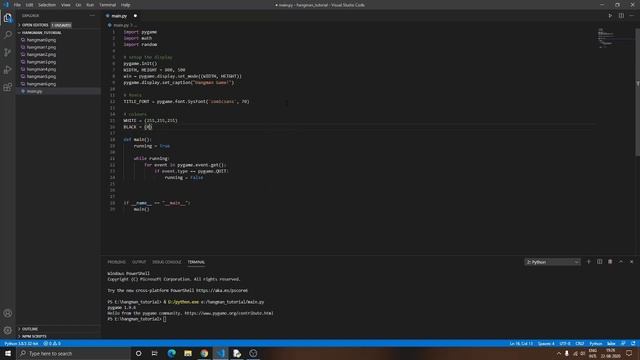Select the main.py editor tab
Screen dimensions: 640x360
pos(122,16)
